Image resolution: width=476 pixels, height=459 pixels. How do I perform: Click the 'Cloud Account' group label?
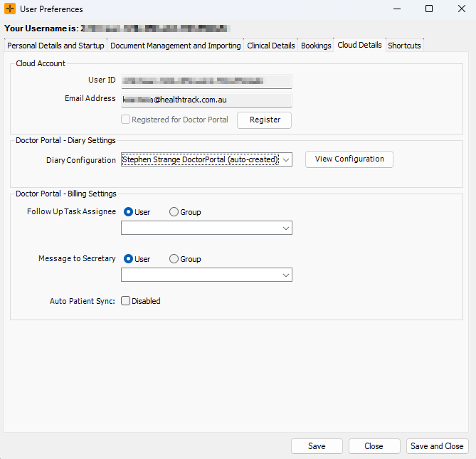(x=41, y=63)
